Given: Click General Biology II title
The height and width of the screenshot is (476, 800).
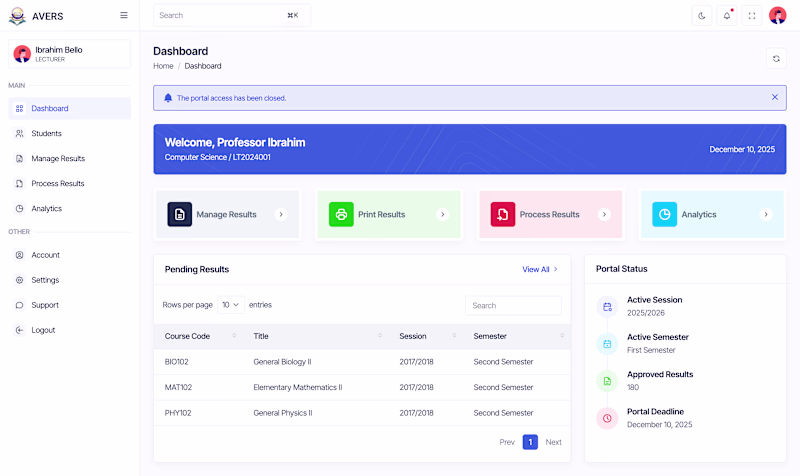Looking at the screenshot, I should tap(282, 362).
